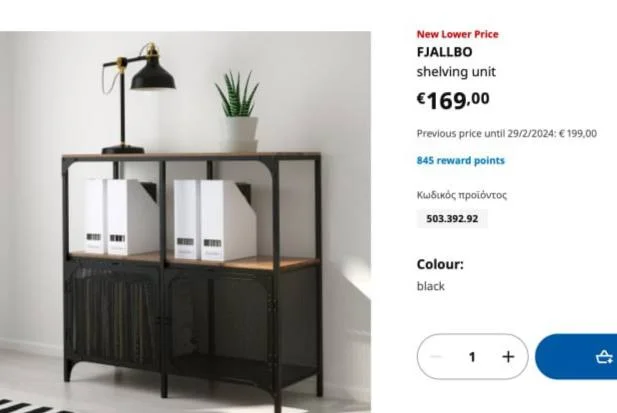Click the shopping basket icon
This screenshot has height=413, width=617.
click(604, 357)
